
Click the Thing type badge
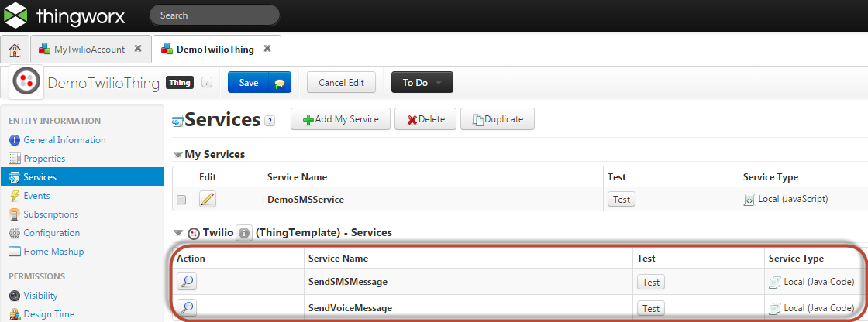pos(179,83)
